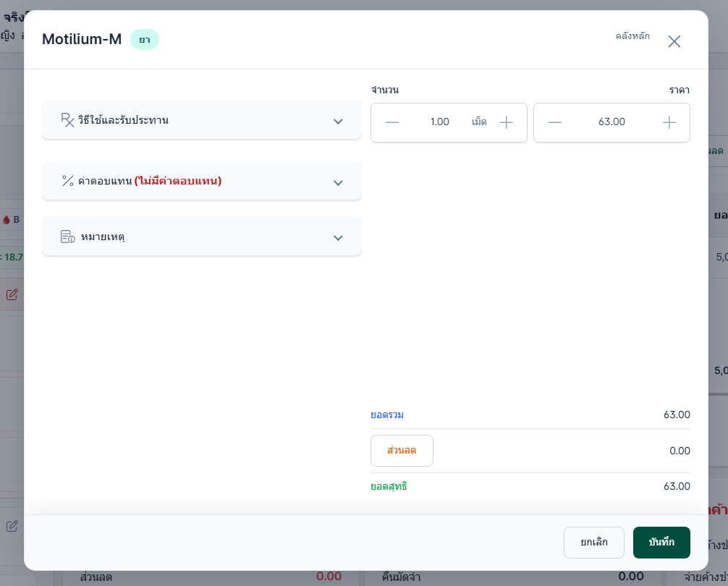Click the note icon beside หมายเหตุ
This screenshot has width=728, height=586.
[68, 237]
